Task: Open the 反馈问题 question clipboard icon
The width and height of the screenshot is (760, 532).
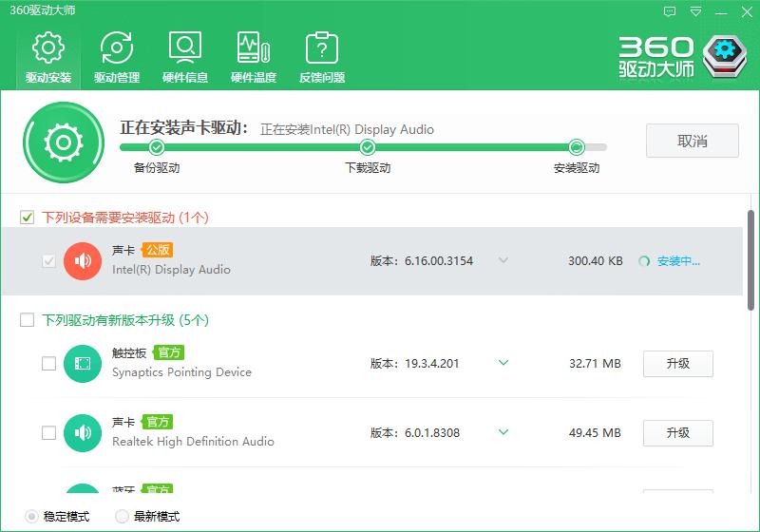Action: pos(322,47)
